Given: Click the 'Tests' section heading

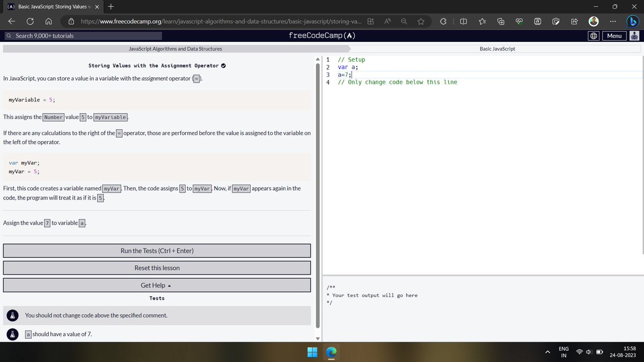Looking at the screenshot, I should tap(157, 298).
